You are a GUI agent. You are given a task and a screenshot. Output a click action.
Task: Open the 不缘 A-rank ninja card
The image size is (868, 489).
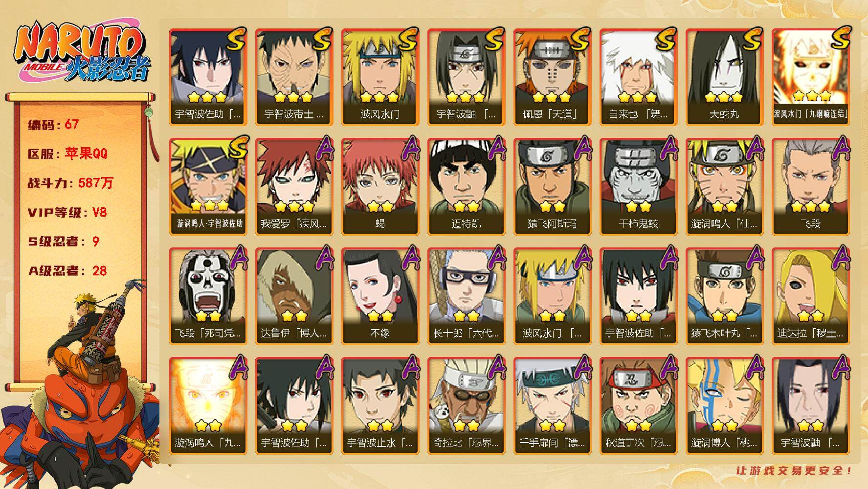point(380,296)
